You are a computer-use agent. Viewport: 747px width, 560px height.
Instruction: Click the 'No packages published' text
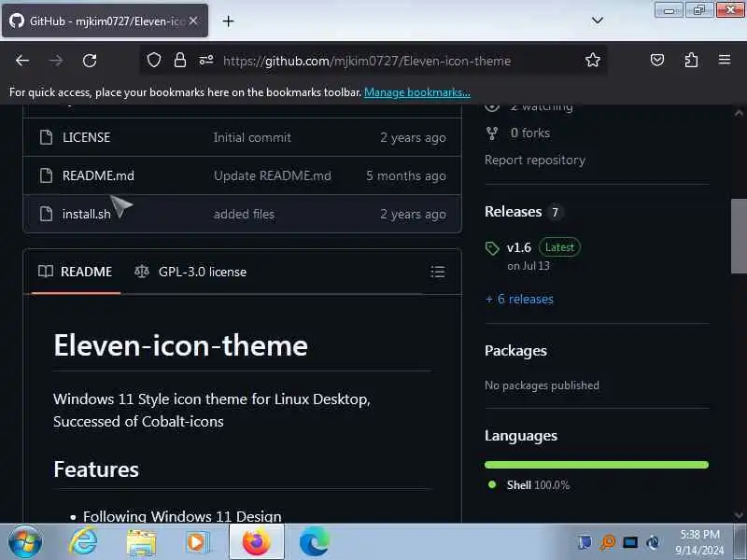pyautogui.click(x=543, y=385)
